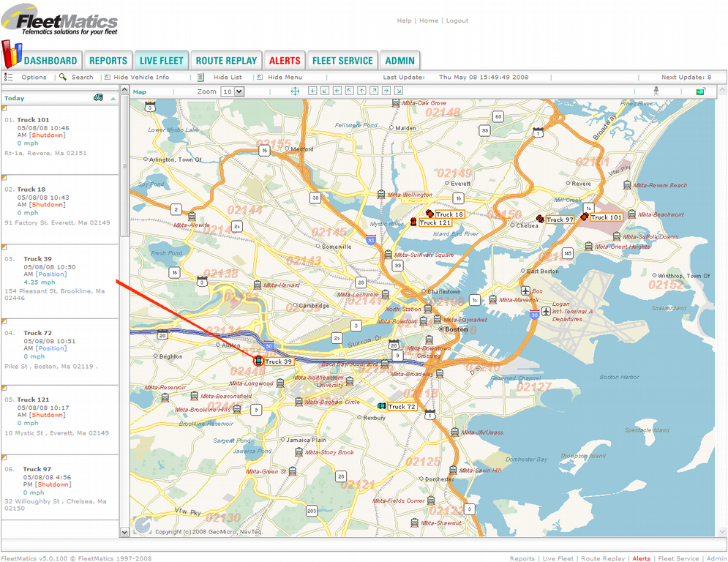Click the Position status link for Truck 39
This screenshot has height=562, width=728.
click(x=51, y=274)
